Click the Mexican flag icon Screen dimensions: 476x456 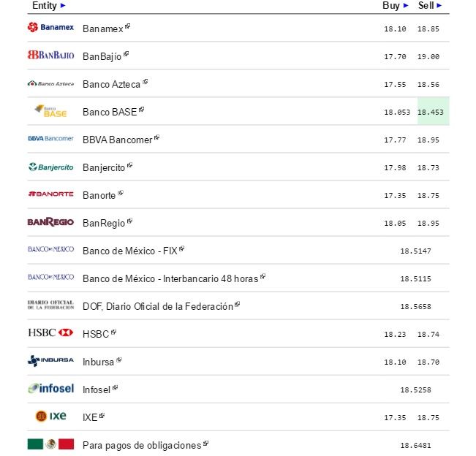pyautogui.click(x=50, y=444)
